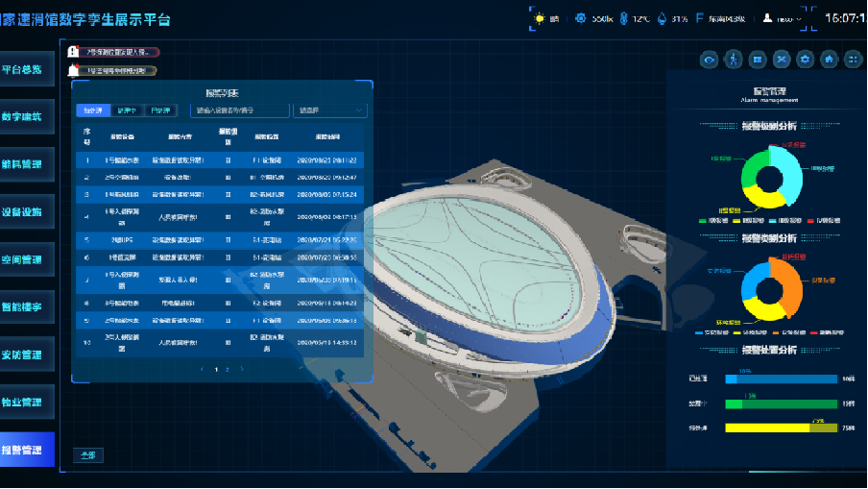
Task: Go to next page using pagination arrow
Action: click(x=241, y=369)
